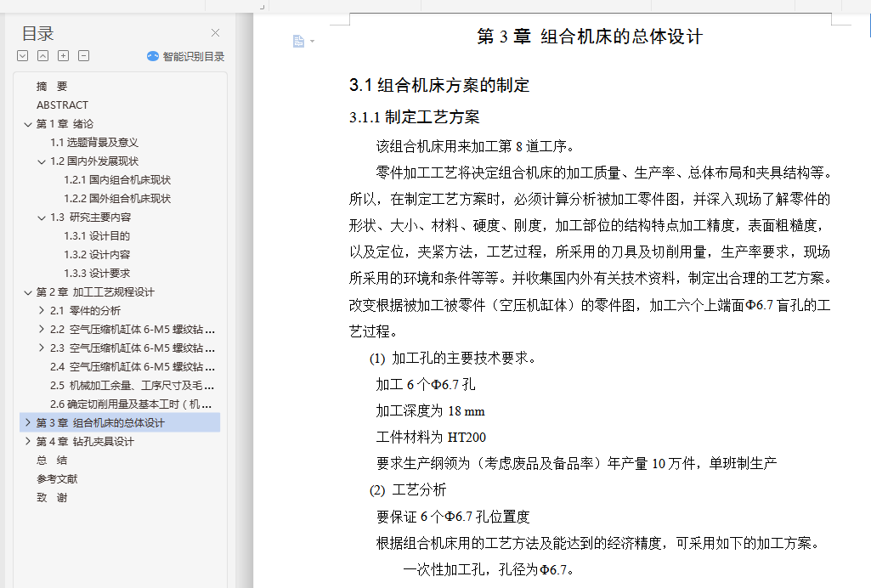Viewport: 871px width, 588px height.
Task: Click the 目录 panel title
Action: [37, 33]
